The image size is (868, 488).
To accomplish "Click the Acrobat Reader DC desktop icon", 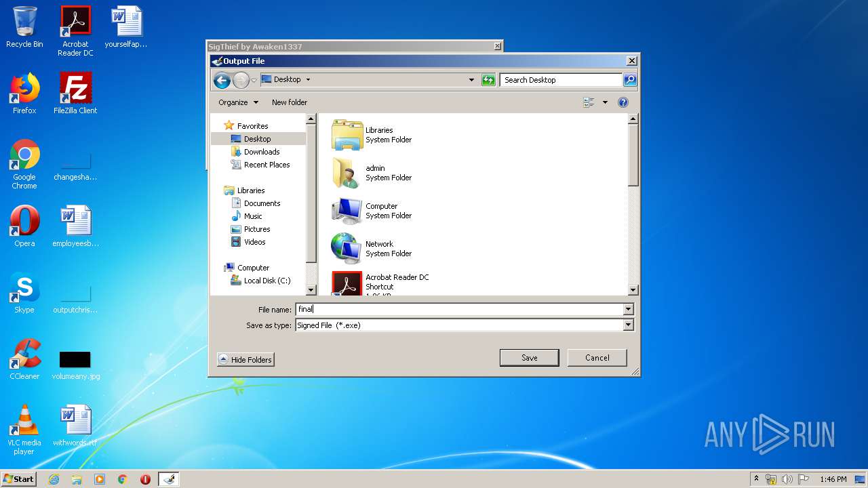I will (x=75, y=31).
